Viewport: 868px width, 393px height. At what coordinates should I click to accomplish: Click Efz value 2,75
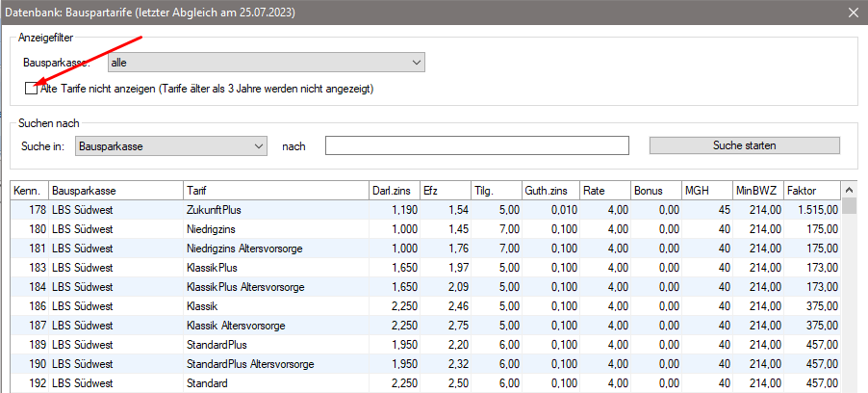pos(459,326)
